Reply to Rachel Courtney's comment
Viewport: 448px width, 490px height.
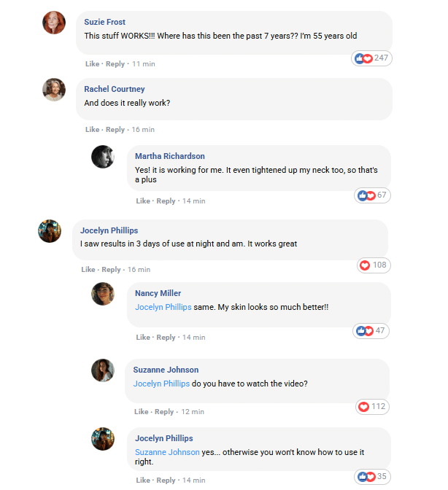point(115,130)
